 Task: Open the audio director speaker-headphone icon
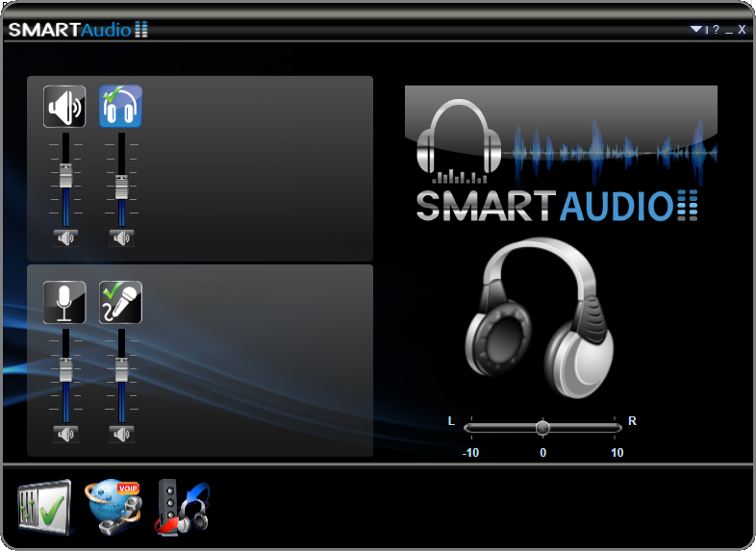pyautogui.click(x=182, y=507)
